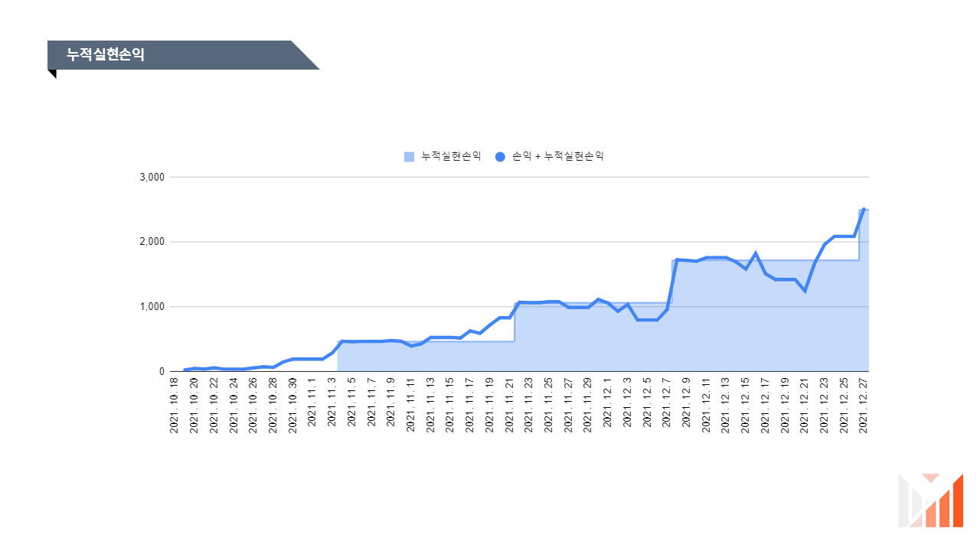Viewport: 980px width, 551px height.
Task: Click the 0 y-axis label
Action: [x=162, y=372]
